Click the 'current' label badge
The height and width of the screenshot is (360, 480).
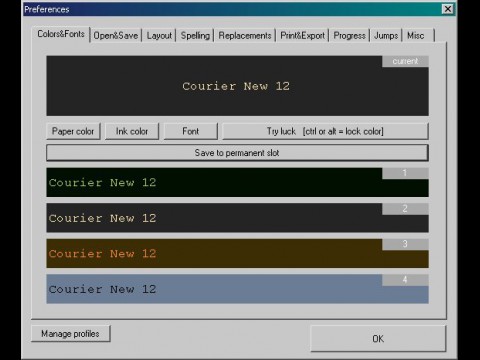pos(405,61)
